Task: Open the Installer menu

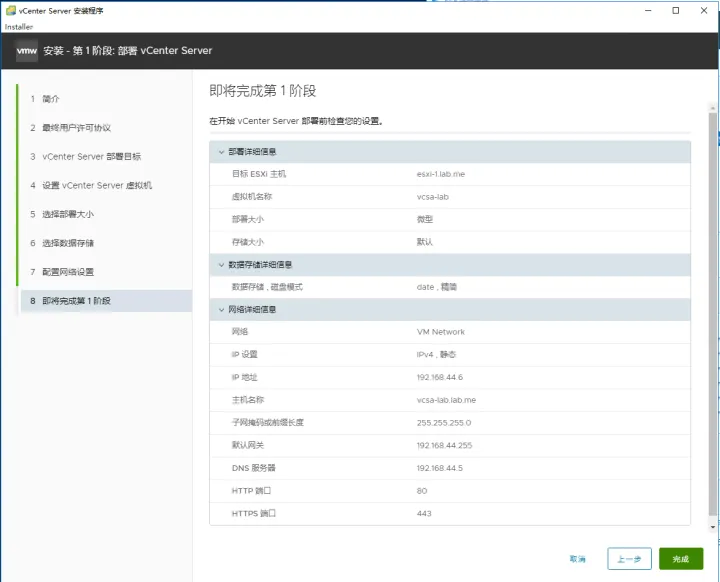Action: (19, 27)
